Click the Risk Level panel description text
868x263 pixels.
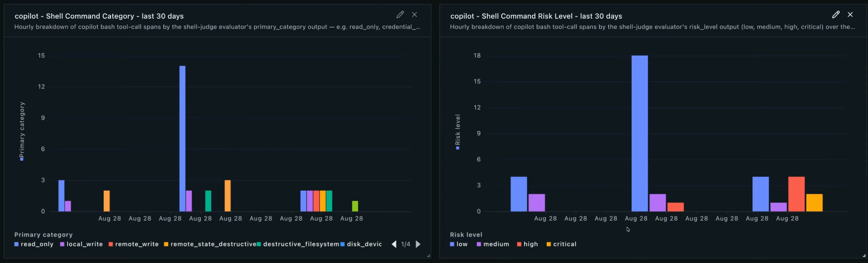pyautogui.click(x=652, y=27)
